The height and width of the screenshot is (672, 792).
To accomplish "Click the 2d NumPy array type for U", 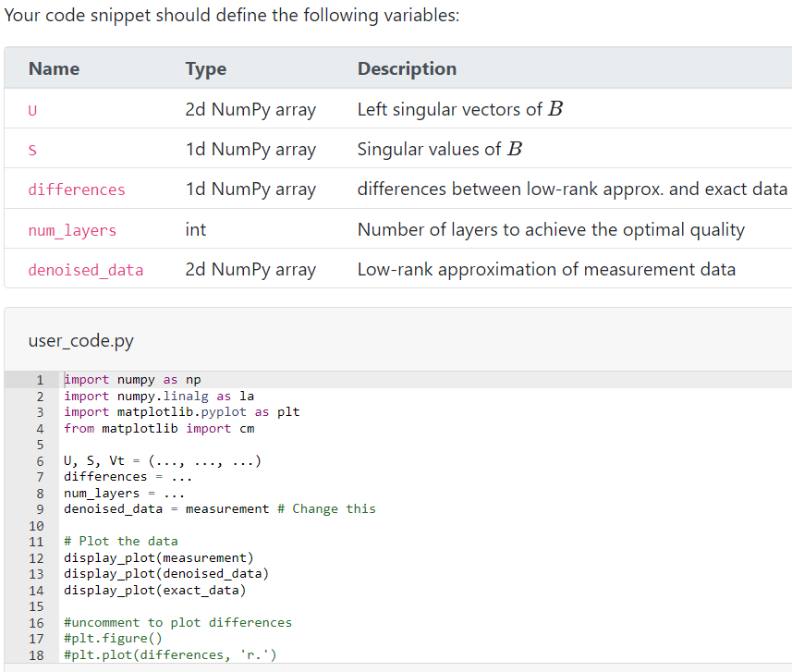I will coord(251,109).
